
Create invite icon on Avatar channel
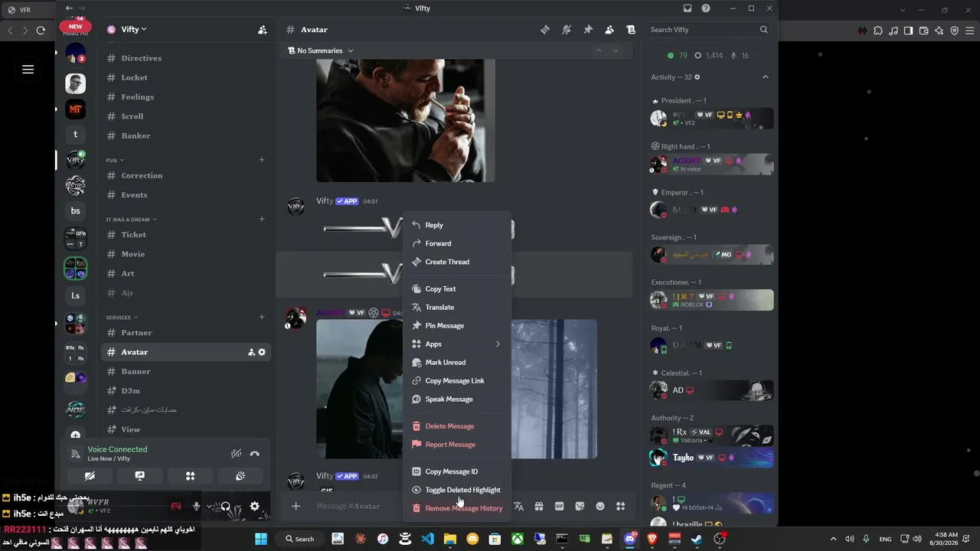click(251, 352)
